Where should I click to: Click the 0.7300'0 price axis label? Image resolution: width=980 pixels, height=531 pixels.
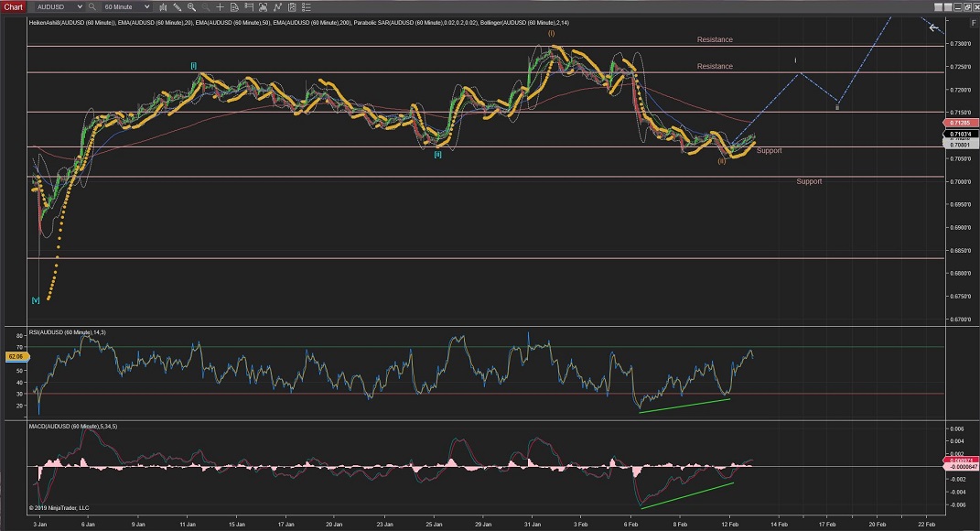coord(961,44)
